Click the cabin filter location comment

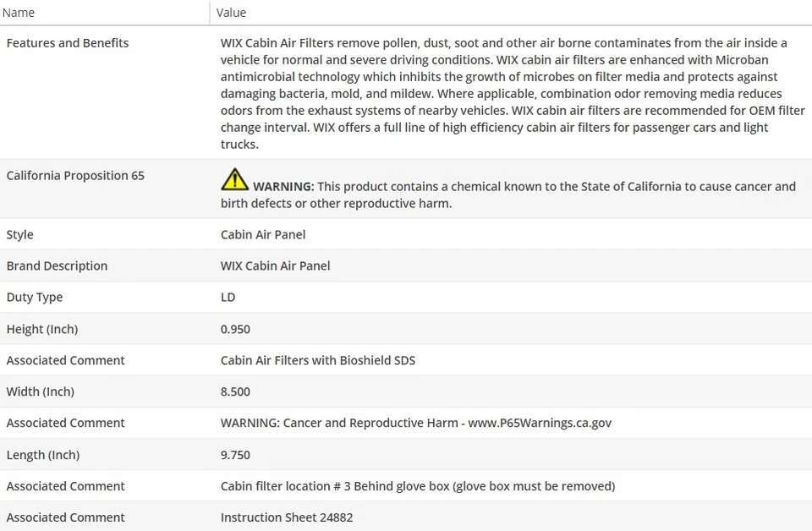417,486
